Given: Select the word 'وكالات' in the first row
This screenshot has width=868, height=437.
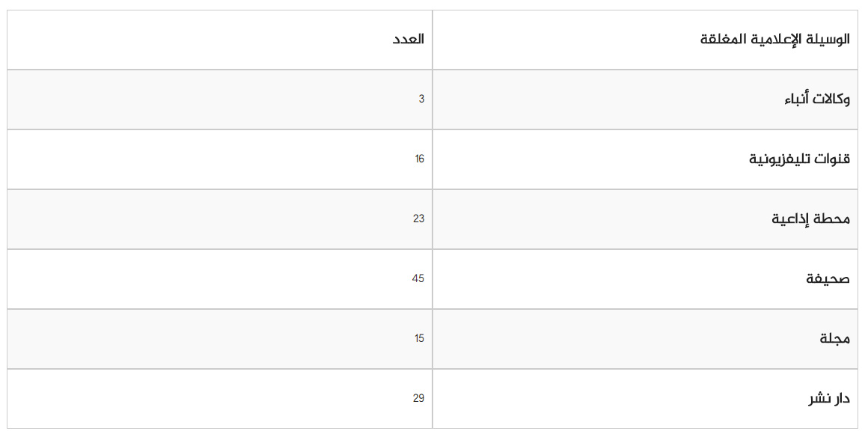Looking at the screenshot, I should point(832,100).
